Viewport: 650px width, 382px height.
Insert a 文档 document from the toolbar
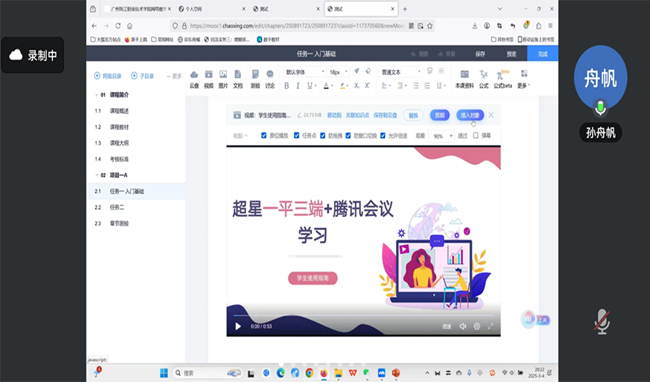(x=238, y=79)
